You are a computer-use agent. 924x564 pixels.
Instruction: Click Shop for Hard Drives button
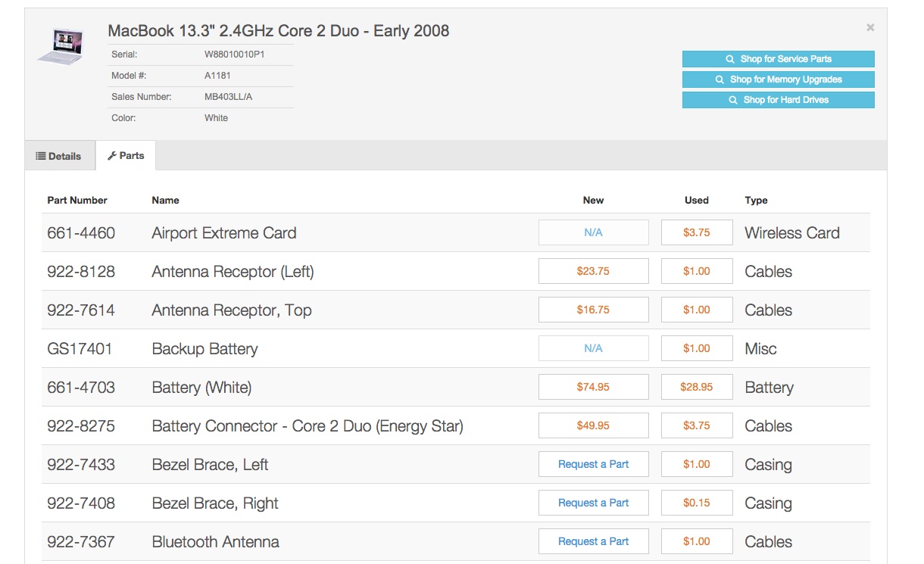[x=778, y=100]
